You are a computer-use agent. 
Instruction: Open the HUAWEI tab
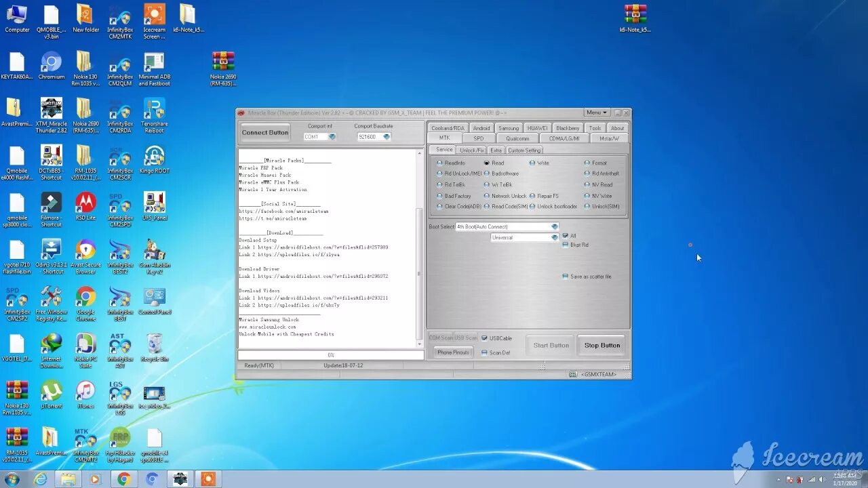[537, 128]
